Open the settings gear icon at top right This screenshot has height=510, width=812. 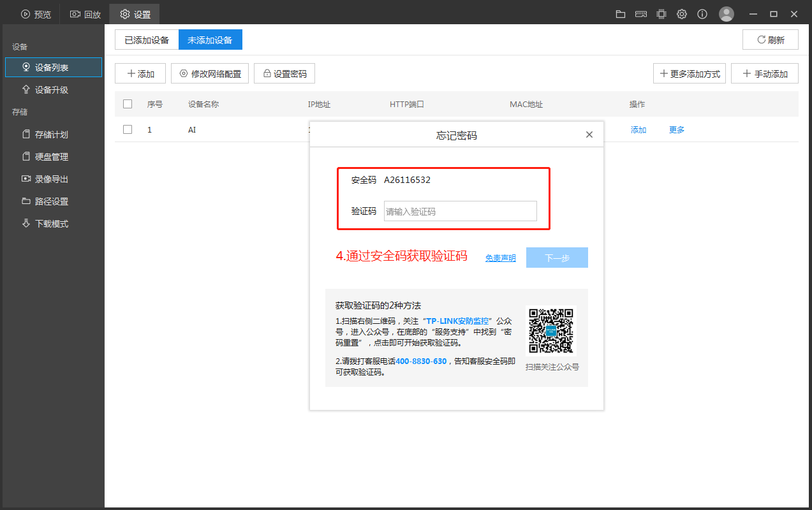(682, 14)
